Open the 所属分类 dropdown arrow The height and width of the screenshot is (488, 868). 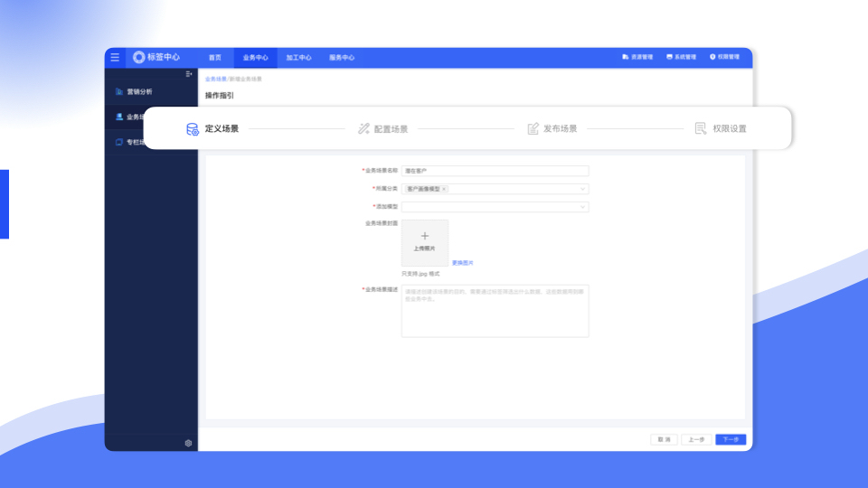582,189
